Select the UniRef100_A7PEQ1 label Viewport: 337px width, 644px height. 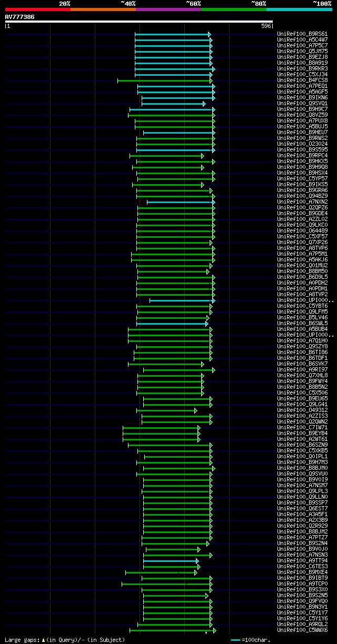pyautogui.click(x=302, y=86)
